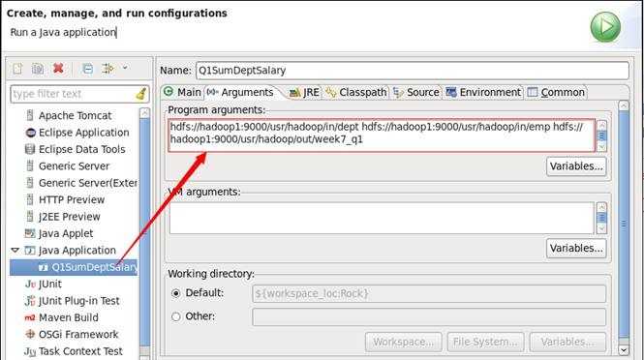The image size is (644, 360).
Task: Switch to the Main tab
Action: [x=182, y=92]
